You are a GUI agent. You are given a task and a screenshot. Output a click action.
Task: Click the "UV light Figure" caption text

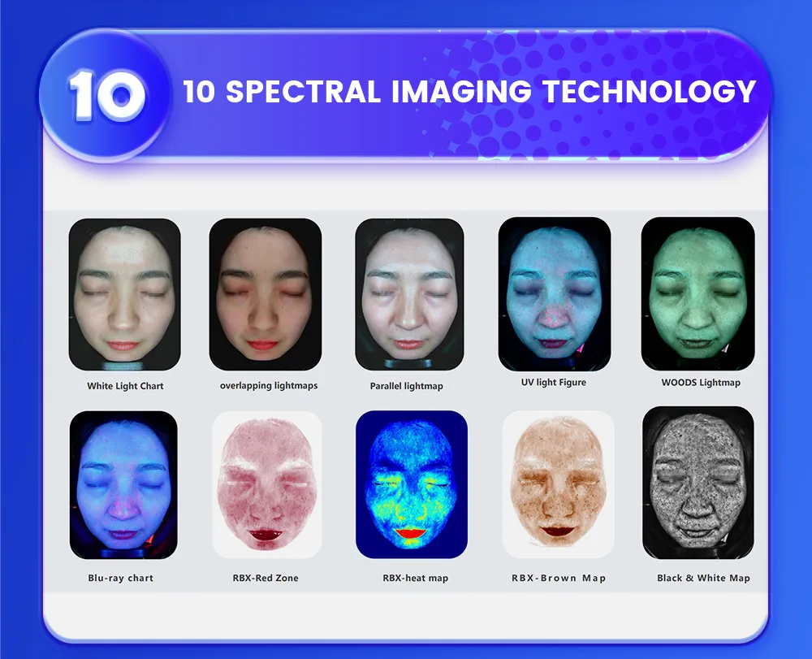coord(554,382)
